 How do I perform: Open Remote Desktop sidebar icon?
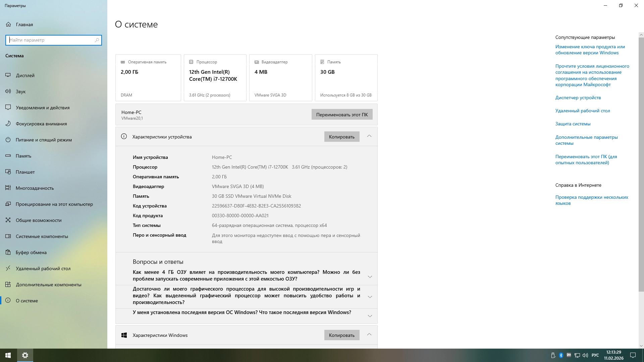8,268
